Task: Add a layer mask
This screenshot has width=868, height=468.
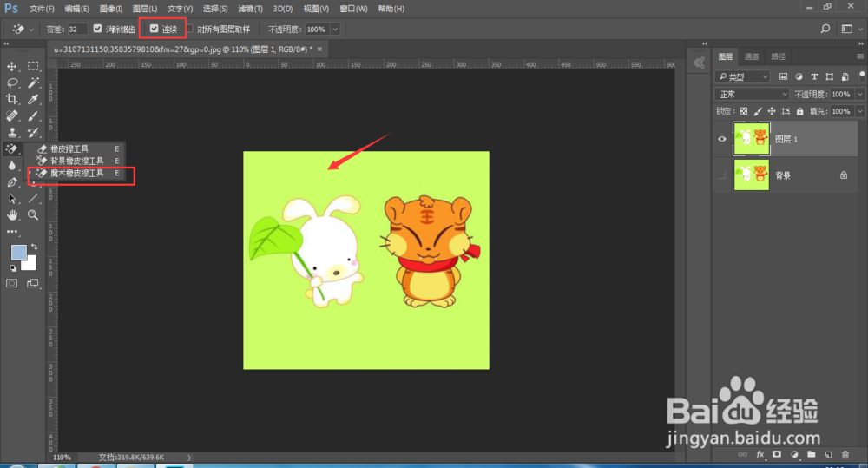Action: coord(777,454)
